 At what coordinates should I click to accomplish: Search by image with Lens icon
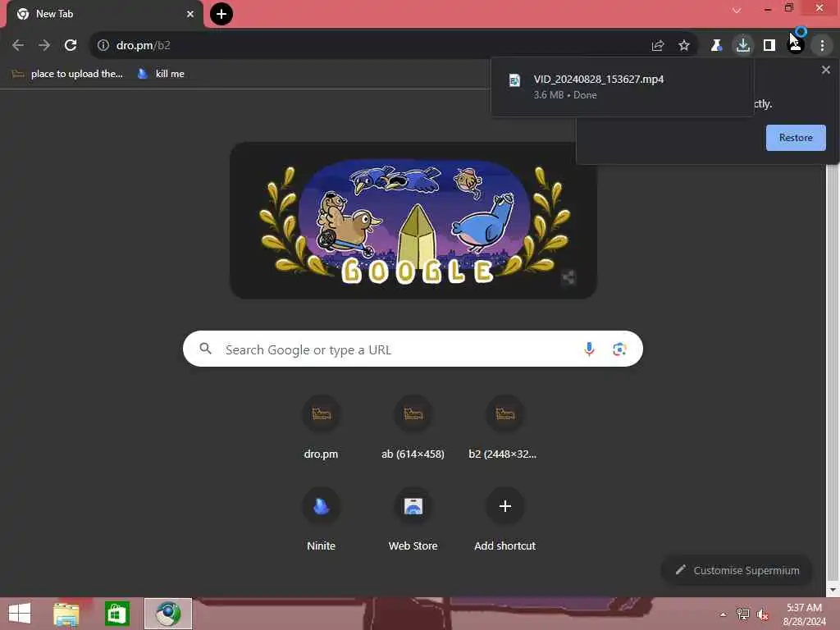[x=619, y=349]
